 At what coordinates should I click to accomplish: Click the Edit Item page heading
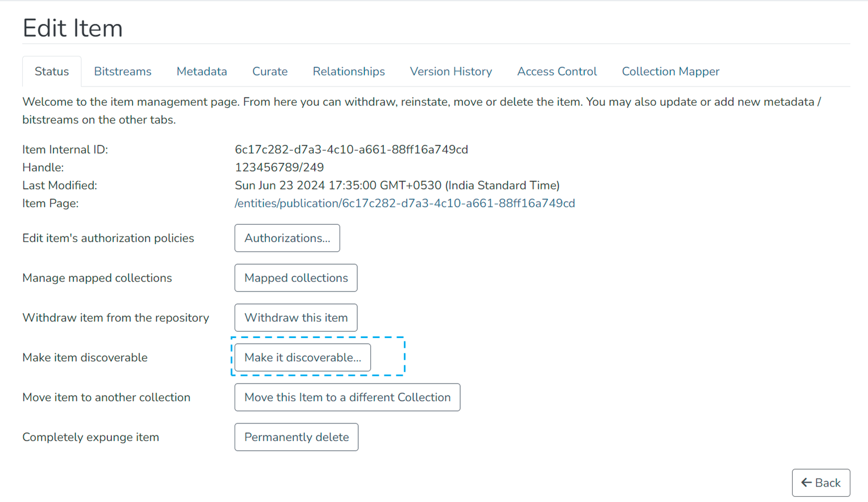click(x=72, y=27)
